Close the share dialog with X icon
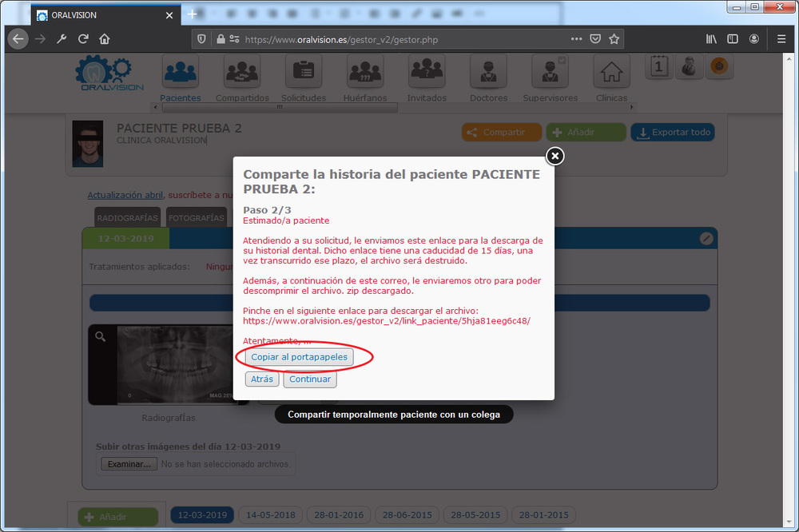 [555, 156]
